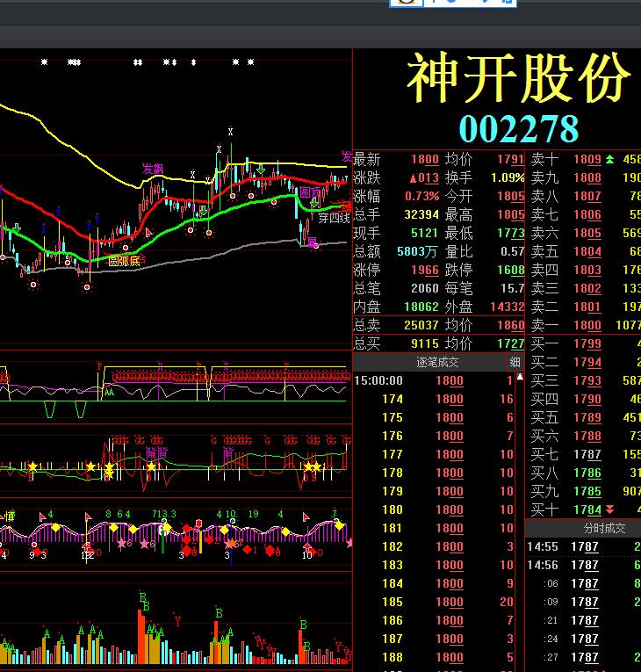Select the 卖三 price 1802
Screen dimensions: 641x672
click(587, 288)
